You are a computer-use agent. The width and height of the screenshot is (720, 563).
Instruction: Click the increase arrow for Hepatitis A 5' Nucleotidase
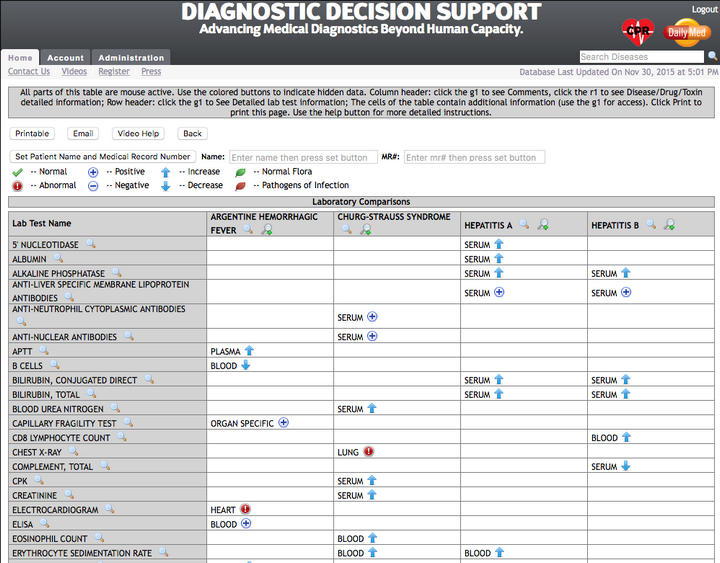point(499,244)
